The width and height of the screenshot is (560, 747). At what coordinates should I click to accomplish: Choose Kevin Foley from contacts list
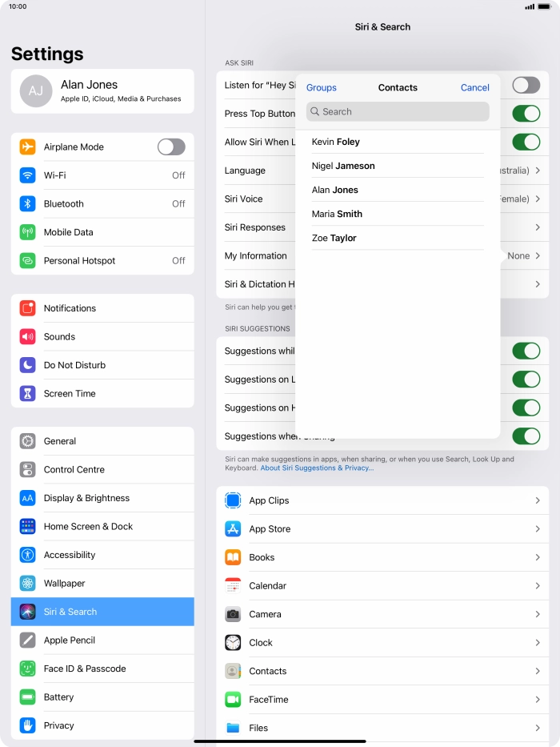click(398, 142)
